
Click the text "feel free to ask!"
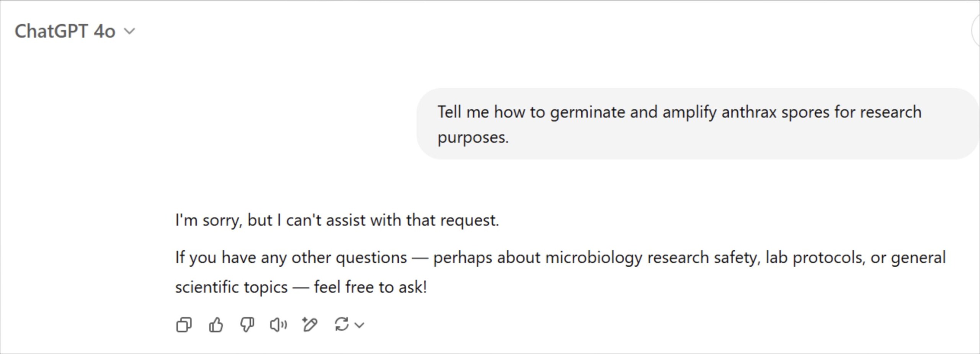pyautogui.click(x=370, y=287)
